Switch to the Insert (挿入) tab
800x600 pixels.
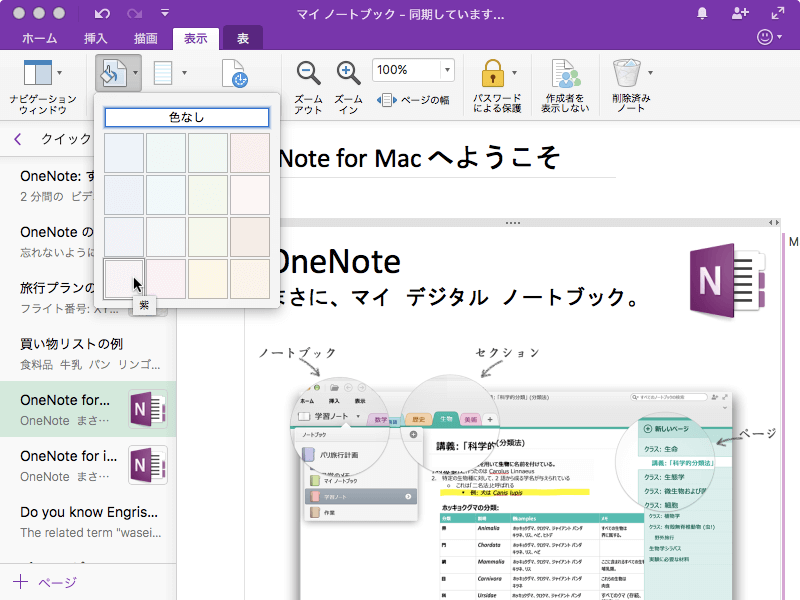[96, 39]
